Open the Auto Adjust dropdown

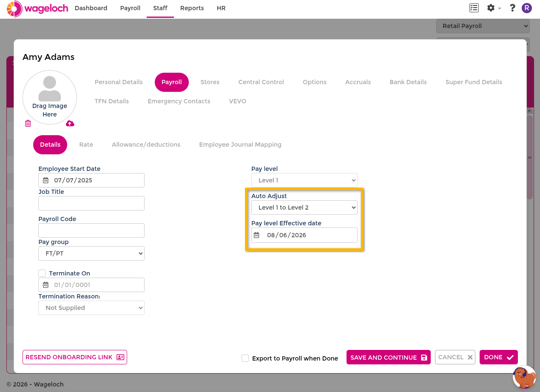304,207
